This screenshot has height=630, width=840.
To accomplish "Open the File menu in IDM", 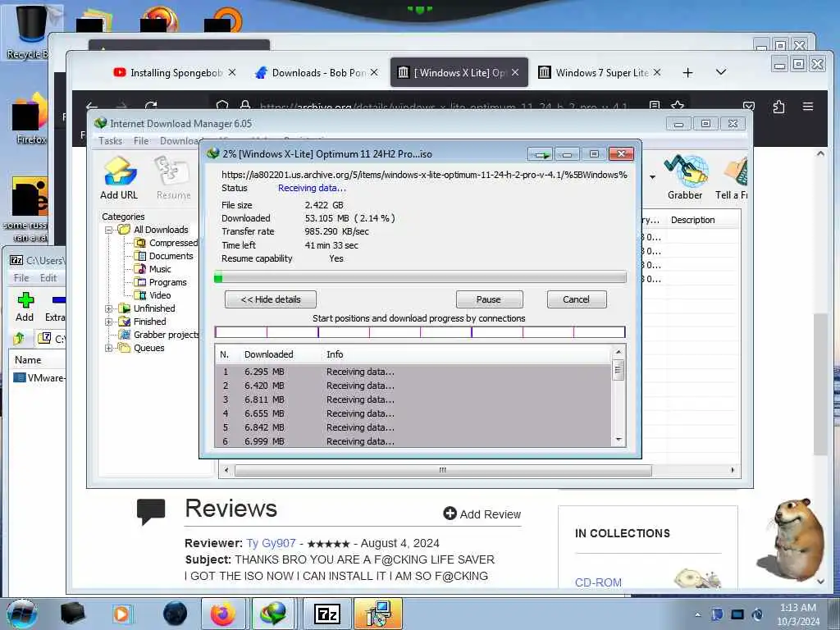I will [141, 141].
